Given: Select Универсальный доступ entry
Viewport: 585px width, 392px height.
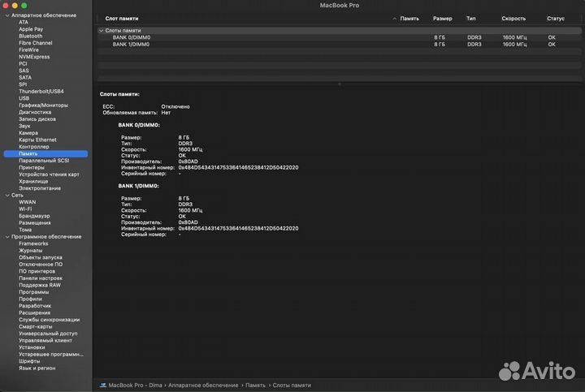Looking at the screenshot, I should pos(48,334).
